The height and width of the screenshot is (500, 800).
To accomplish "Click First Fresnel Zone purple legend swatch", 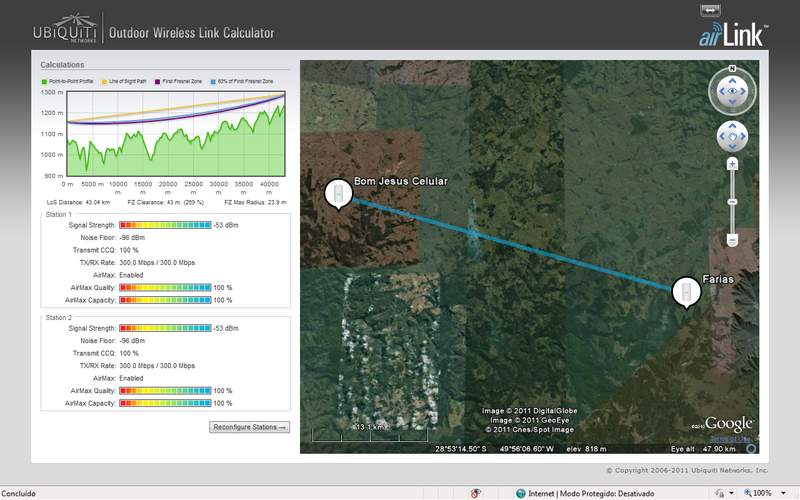I will (x=158, y=82).
